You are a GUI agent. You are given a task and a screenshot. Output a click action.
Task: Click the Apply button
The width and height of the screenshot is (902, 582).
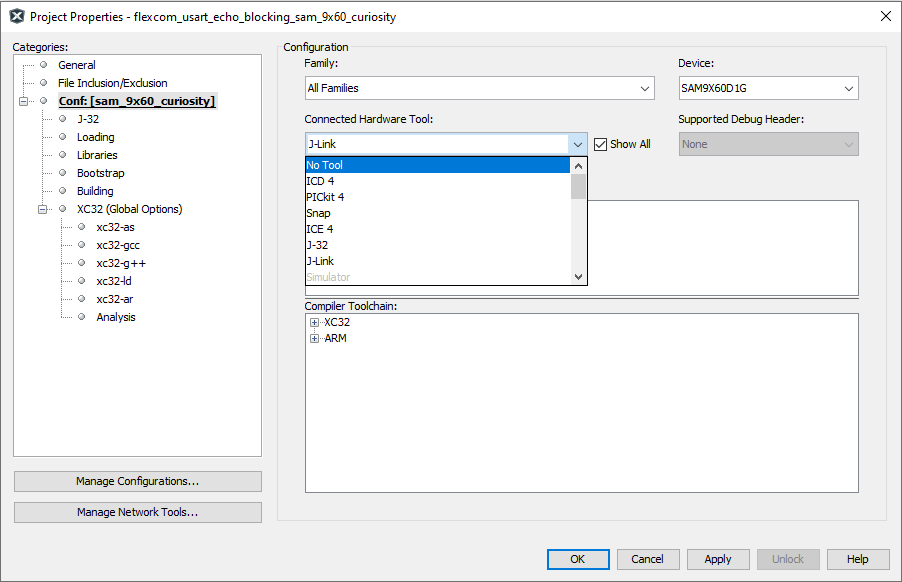pos(718,559)
